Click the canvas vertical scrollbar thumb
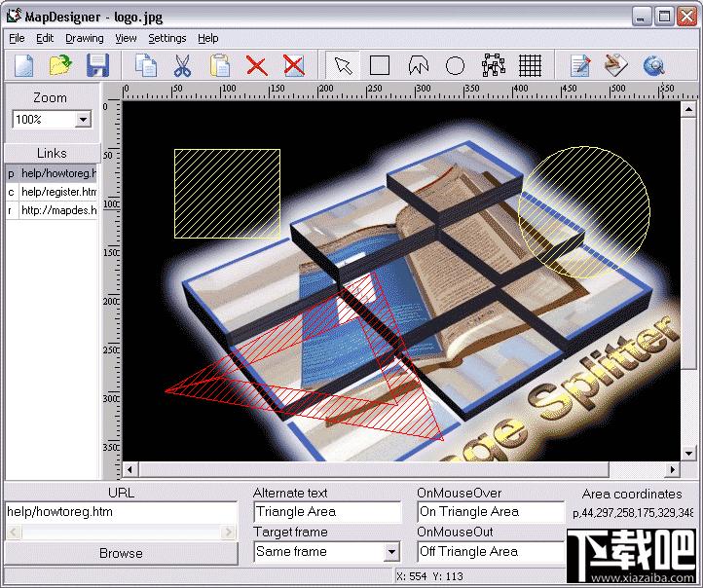Screen dimensions: 703x588 pyautogui.click(x=688, y=242)
